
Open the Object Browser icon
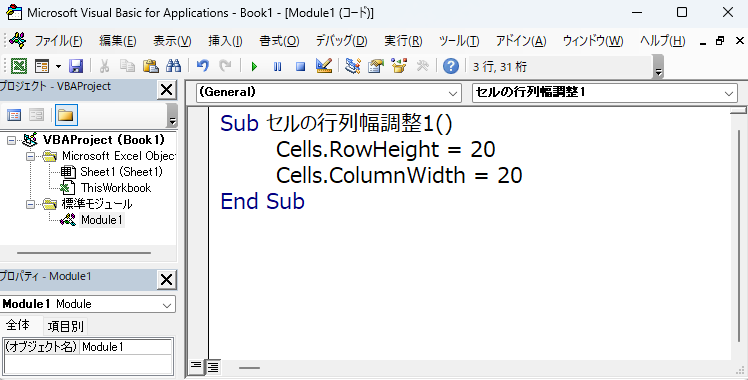pyautogui.click(x=399, y=66)
